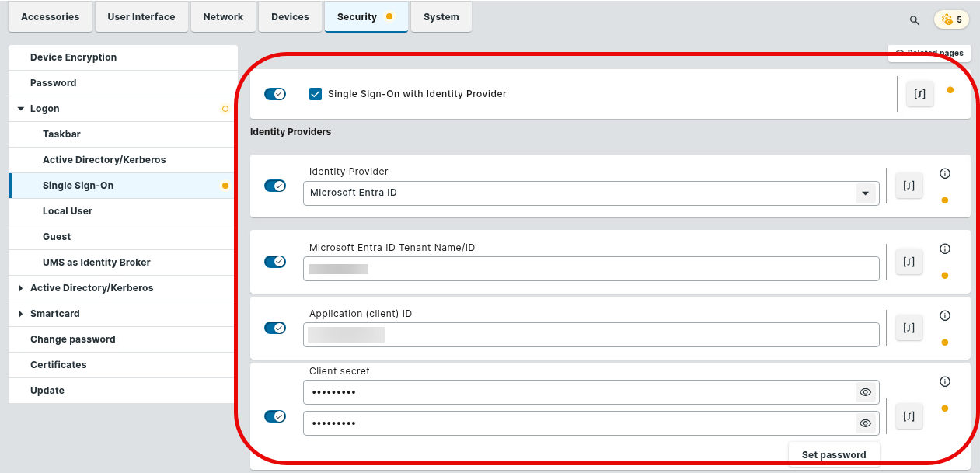The width and height of the screenshot is (980, 473).
Task: Click the template key icon for Identity Provider
Action: coord(909,186)
